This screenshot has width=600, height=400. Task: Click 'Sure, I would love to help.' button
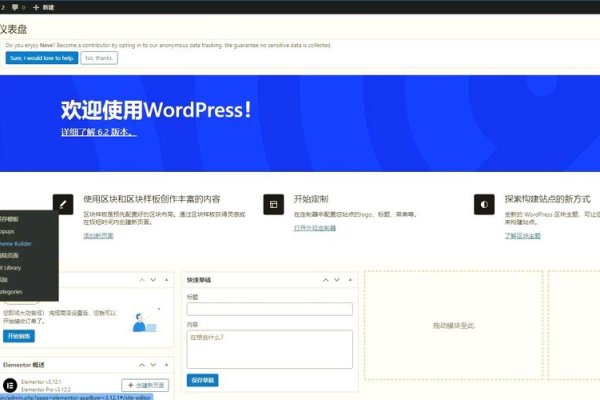42,58
